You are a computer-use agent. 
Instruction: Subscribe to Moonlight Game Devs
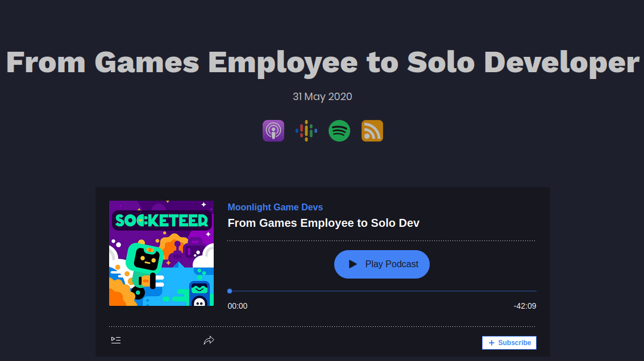point(509,342)
